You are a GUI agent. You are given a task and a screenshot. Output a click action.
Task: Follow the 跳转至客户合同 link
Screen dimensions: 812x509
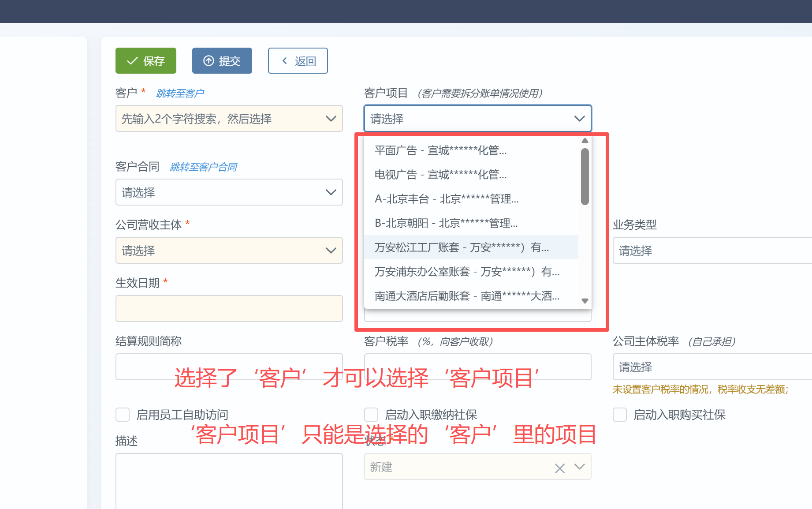203,167
